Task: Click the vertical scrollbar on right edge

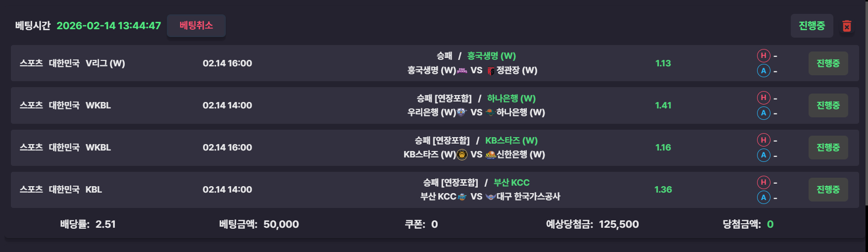Action: click(x=866, y=99)
